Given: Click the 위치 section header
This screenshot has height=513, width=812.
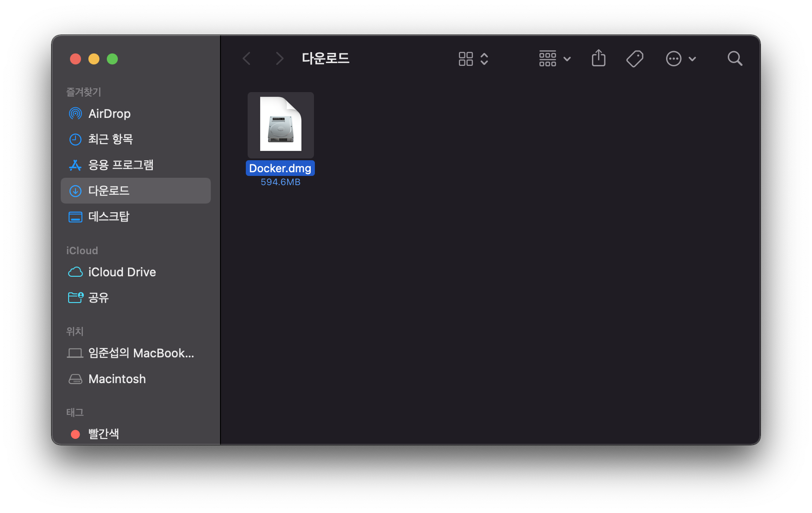Looking at the screenshot, I should pyautogui.click(x=75, y=331).
